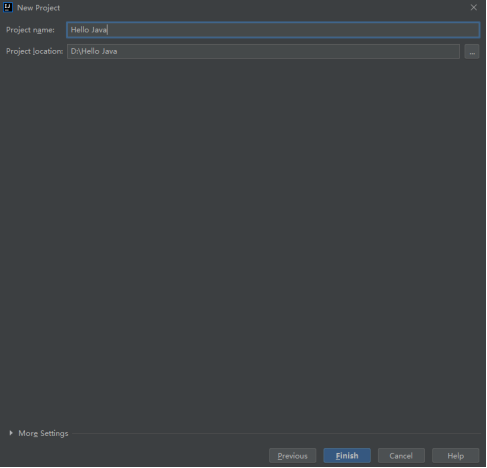The width and height of the screenshot is (487, 468).
Task: Click the empty right end of Project name field
Action: point(433,30)
